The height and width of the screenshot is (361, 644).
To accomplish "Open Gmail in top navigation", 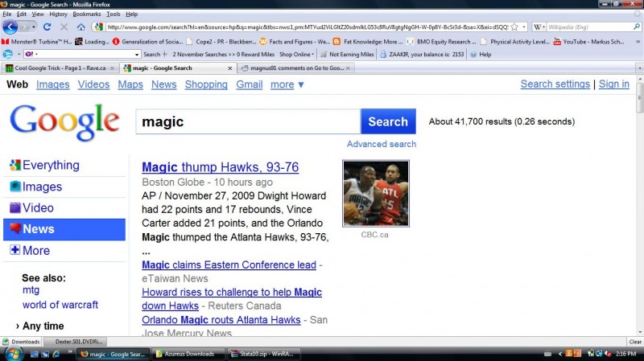I will pyautogui.click(x=249, y=84).
